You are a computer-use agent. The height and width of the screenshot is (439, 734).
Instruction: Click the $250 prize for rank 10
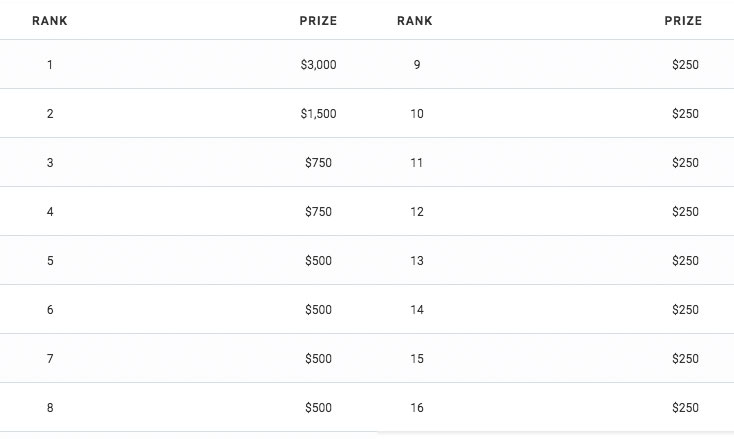tap(685, 114)
